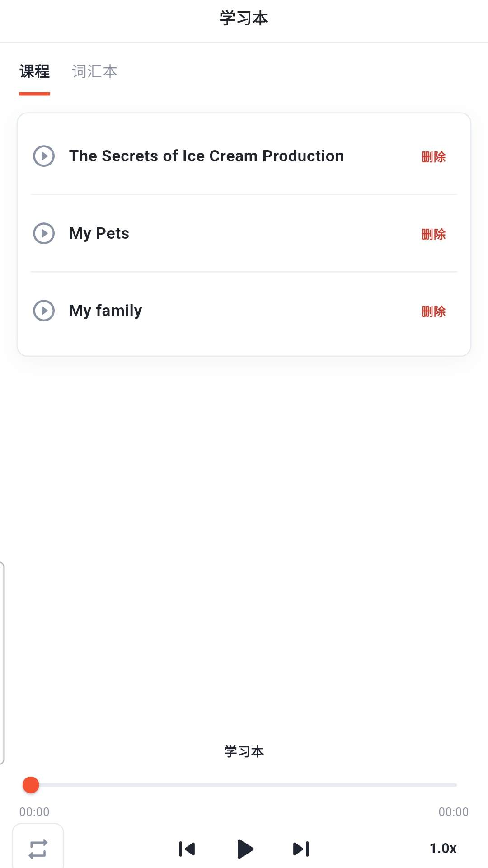Open The Secrets of Ice Cream Production title

coord(206,156)
